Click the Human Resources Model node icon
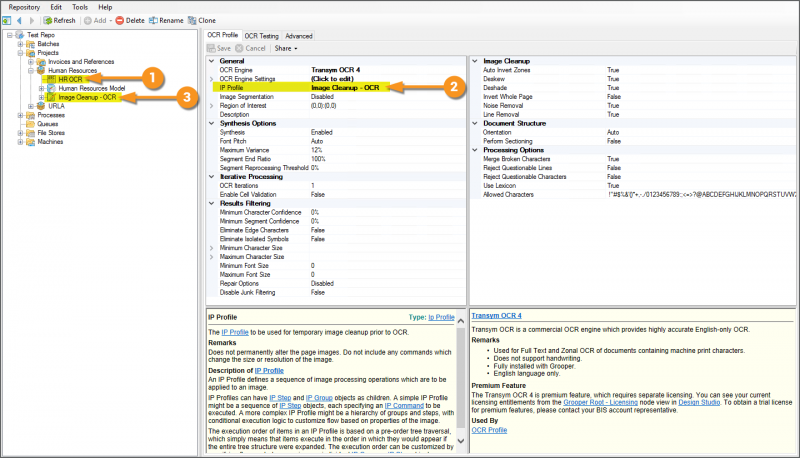The image size is (800, 458). pos(52,88)
